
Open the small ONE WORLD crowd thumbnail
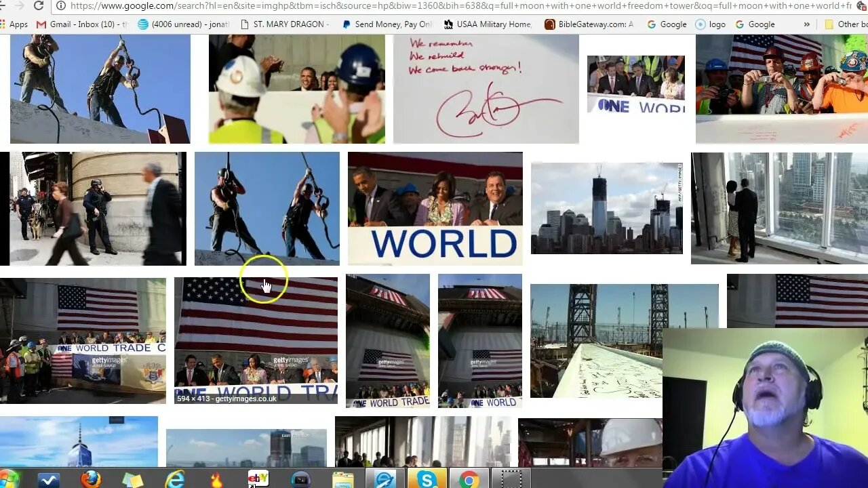click(x=635, y=85)
